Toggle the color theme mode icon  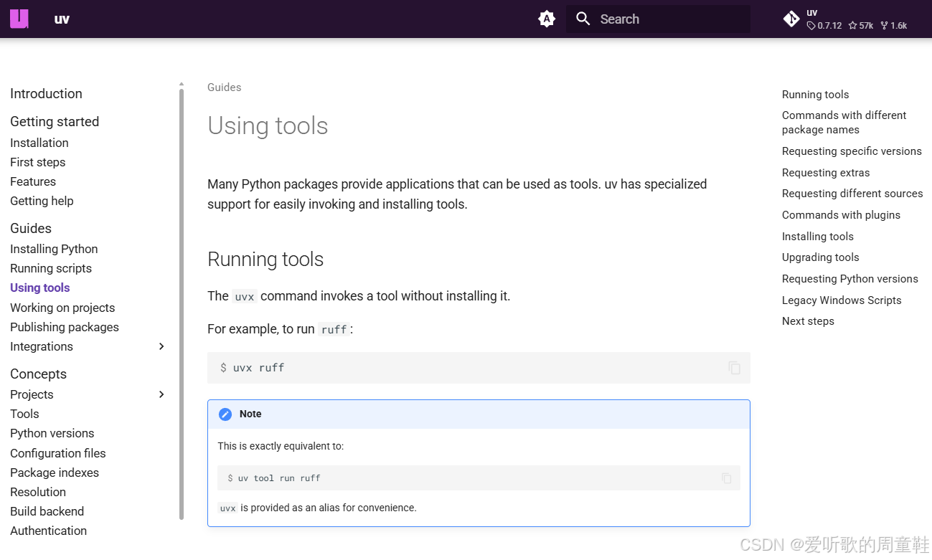[547, 19]
